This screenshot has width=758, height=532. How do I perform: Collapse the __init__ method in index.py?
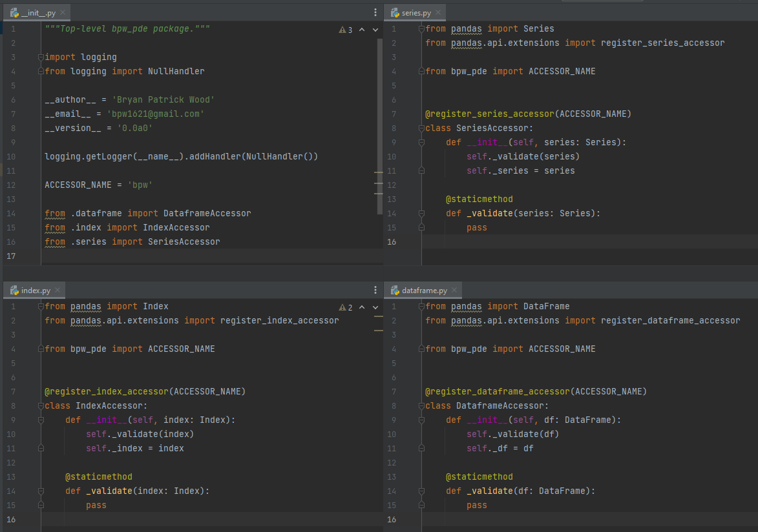(41, 420)
